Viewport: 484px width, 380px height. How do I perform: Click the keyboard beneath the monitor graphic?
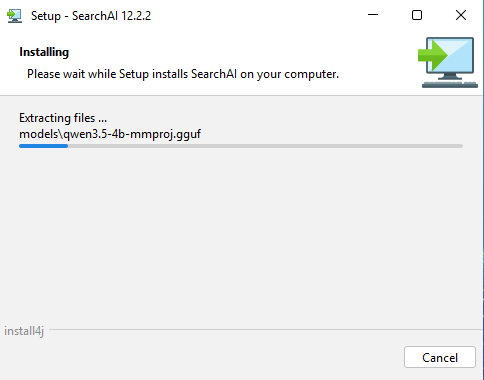pyautogui.click(x=450, y=84)
